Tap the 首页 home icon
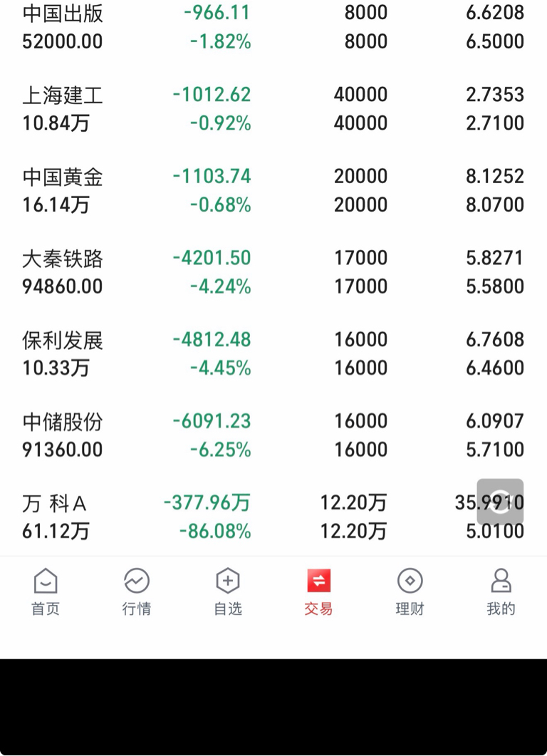This screenshot has height=756, width=547. pos(46,581)
